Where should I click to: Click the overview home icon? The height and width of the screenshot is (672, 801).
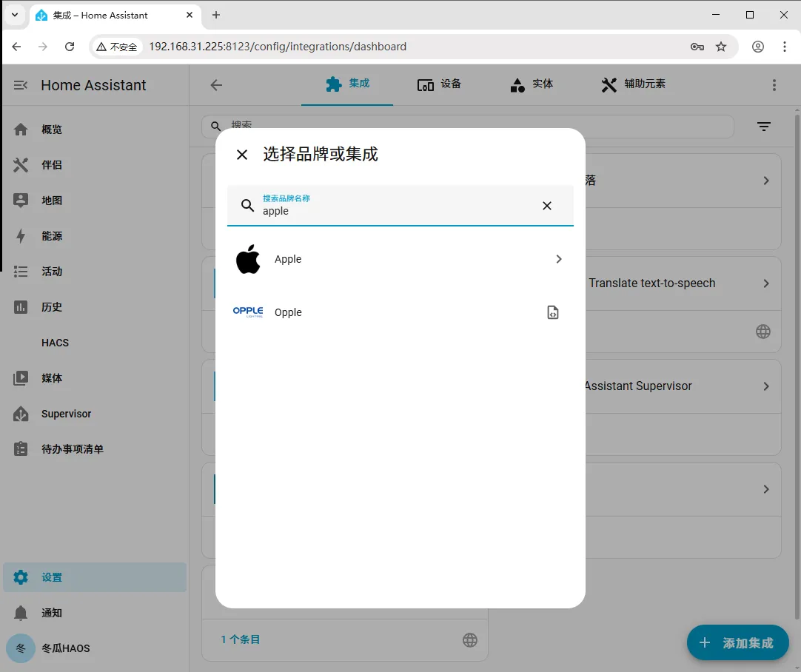point(21,130)
